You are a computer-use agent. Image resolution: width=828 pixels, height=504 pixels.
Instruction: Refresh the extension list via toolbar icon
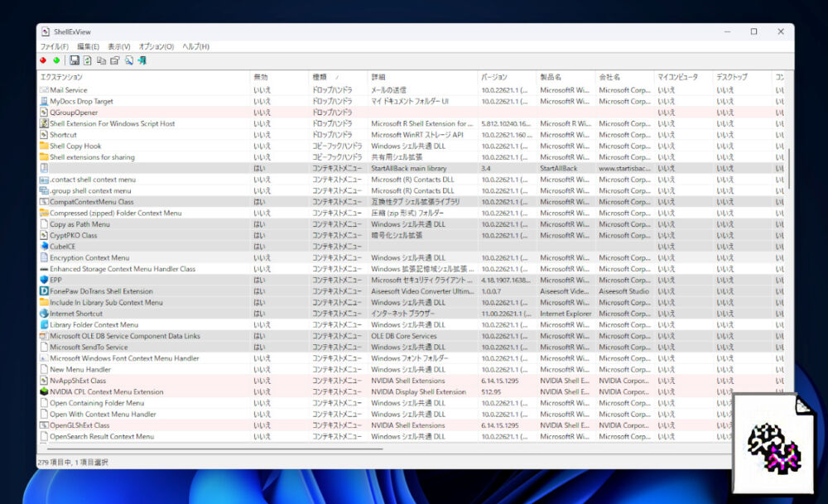[87, 60]
